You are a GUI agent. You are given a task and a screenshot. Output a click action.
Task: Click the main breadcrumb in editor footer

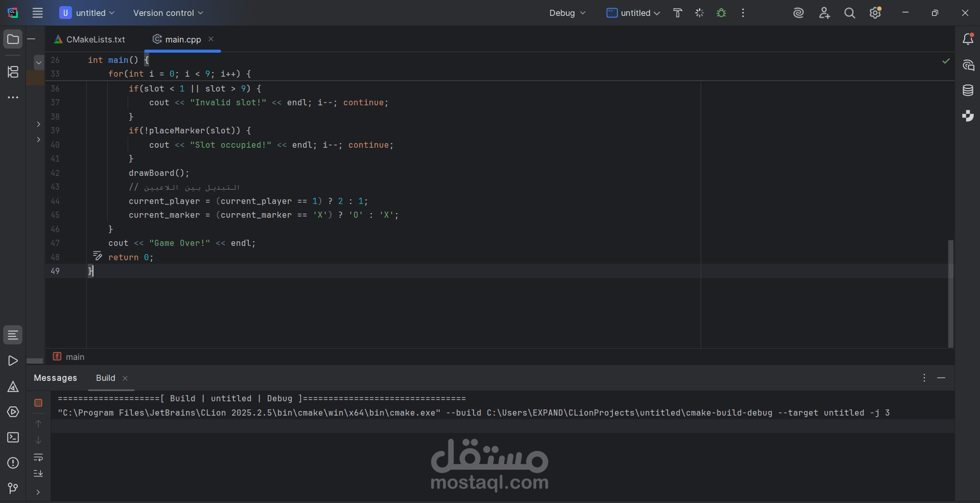click(69, 357)
